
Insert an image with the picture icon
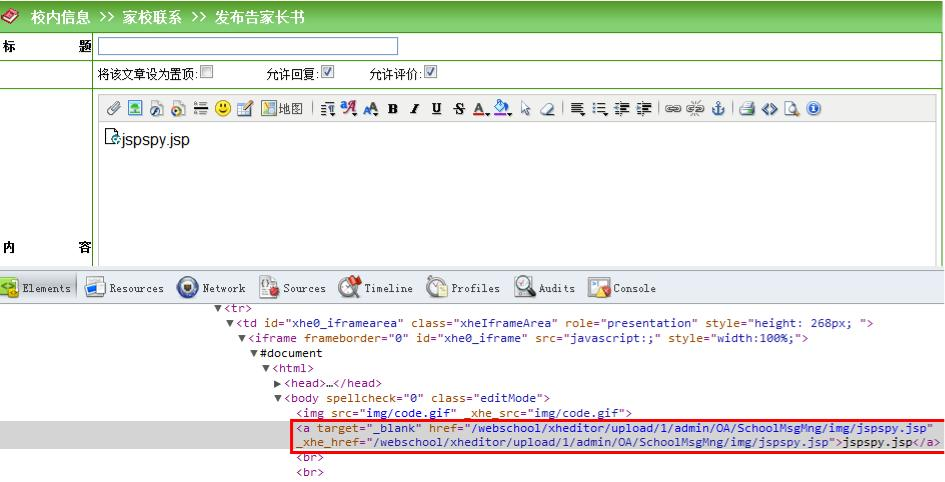(x=135, y=108)
